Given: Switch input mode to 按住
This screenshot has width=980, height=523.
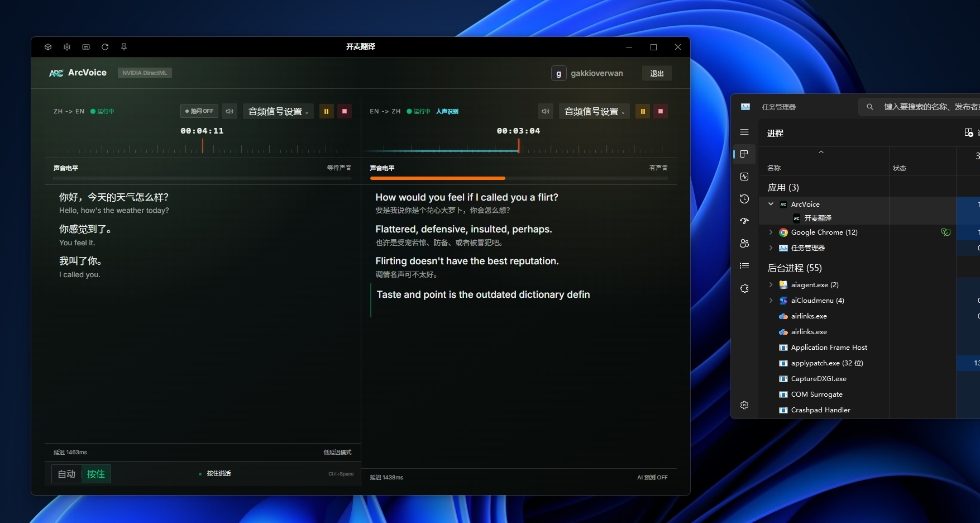Looking at the screenshot, I should [96, 474].
